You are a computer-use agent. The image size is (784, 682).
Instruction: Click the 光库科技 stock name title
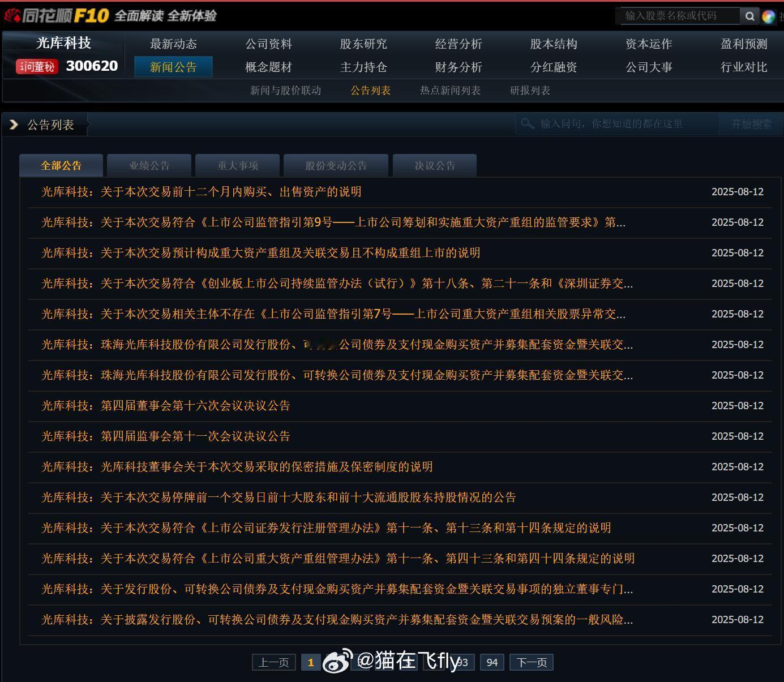point(63,43)
